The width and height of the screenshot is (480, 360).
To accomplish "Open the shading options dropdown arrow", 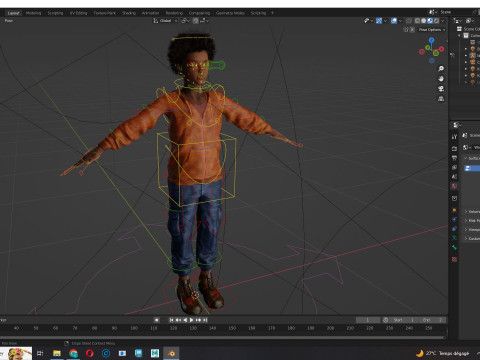I will [443, 21].
